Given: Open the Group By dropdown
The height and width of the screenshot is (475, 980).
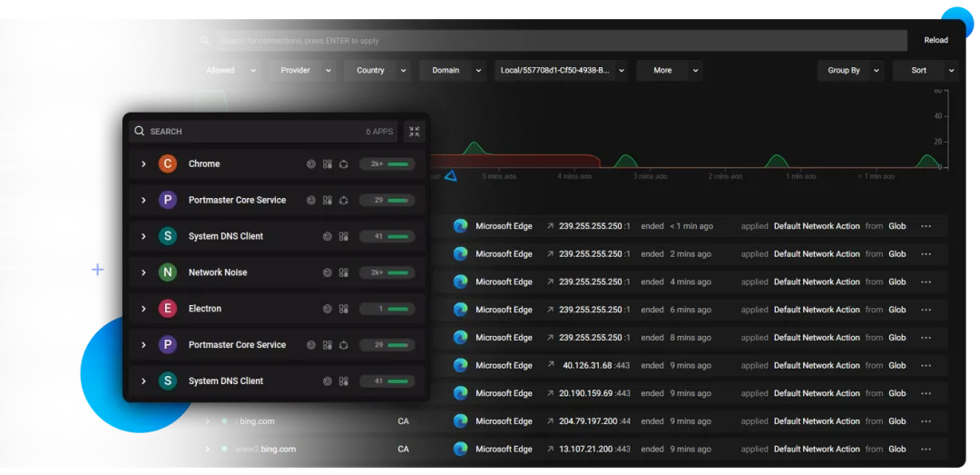Looking at the screenshot, I should click(x=850, y=70).
